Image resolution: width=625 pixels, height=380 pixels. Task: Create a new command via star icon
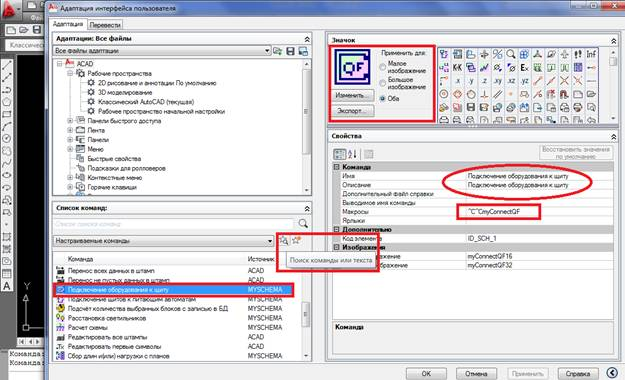coord(296,240)
